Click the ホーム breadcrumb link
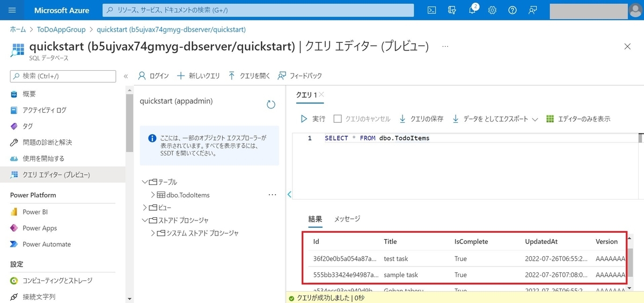 [18, 29]
